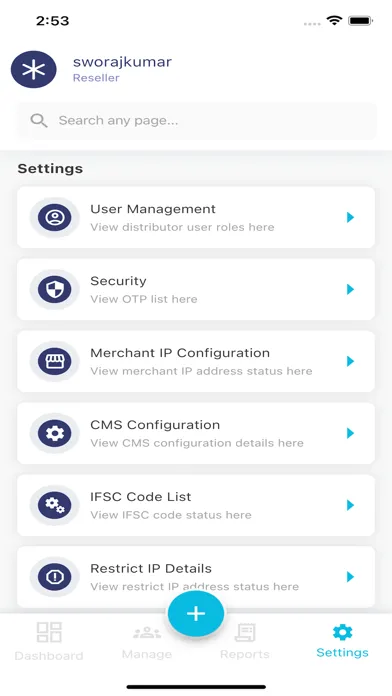392x696 pixels.
Task: Focus the Search any page field
Action: (x=196, y=121)
